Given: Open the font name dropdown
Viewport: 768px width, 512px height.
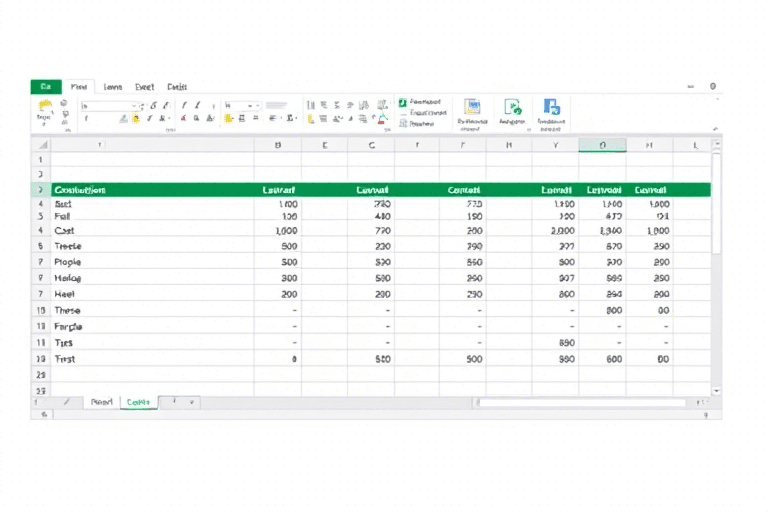Looking at the screenshot, I should pos(135,105).
